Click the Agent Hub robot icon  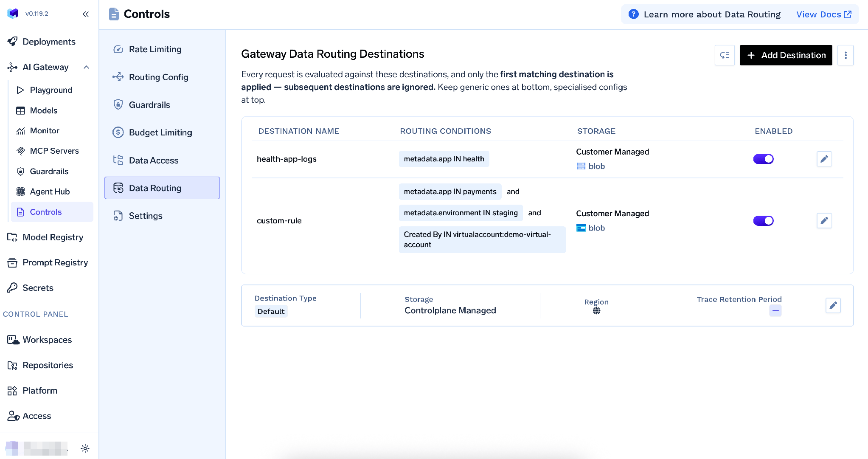coord(20,191)
